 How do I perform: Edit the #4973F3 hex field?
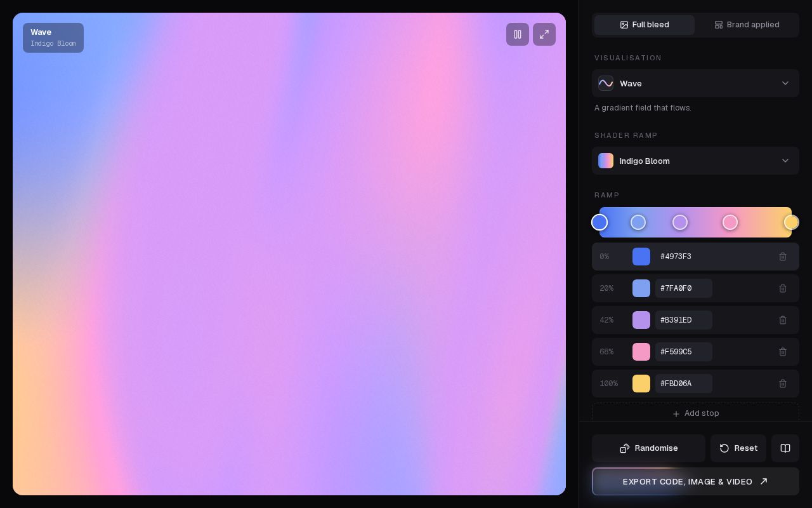click(684, 257)
